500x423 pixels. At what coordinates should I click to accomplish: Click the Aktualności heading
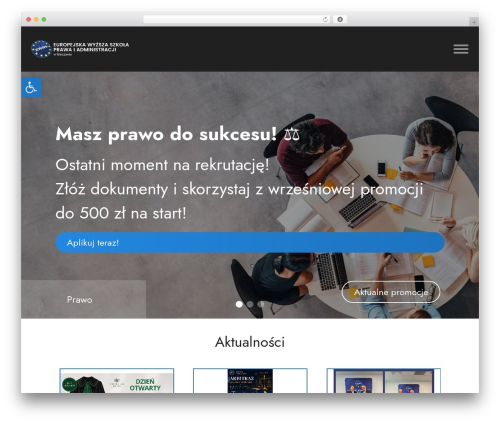tap(250, 342)
